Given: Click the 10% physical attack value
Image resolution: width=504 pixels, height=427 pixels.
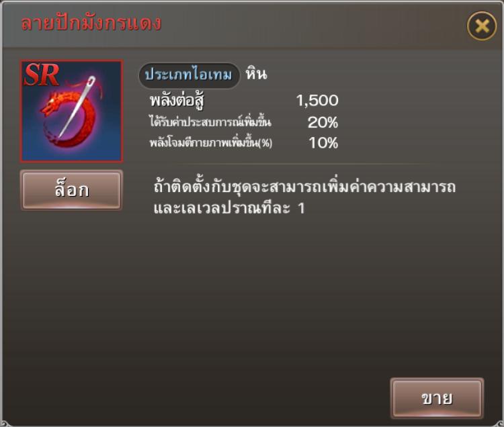Looking at the screenshot, I should 323,143.
